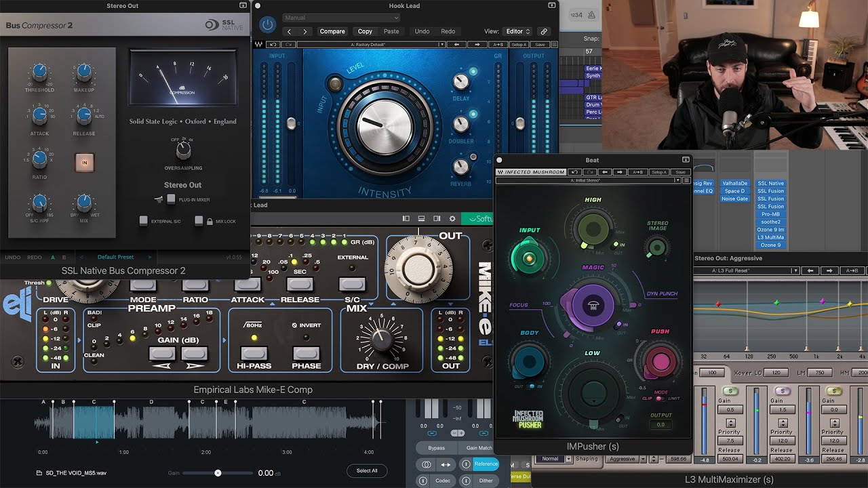
Task: Toggle the HI-PASS button on Mike-E Comp
Action: pos(254,353)
